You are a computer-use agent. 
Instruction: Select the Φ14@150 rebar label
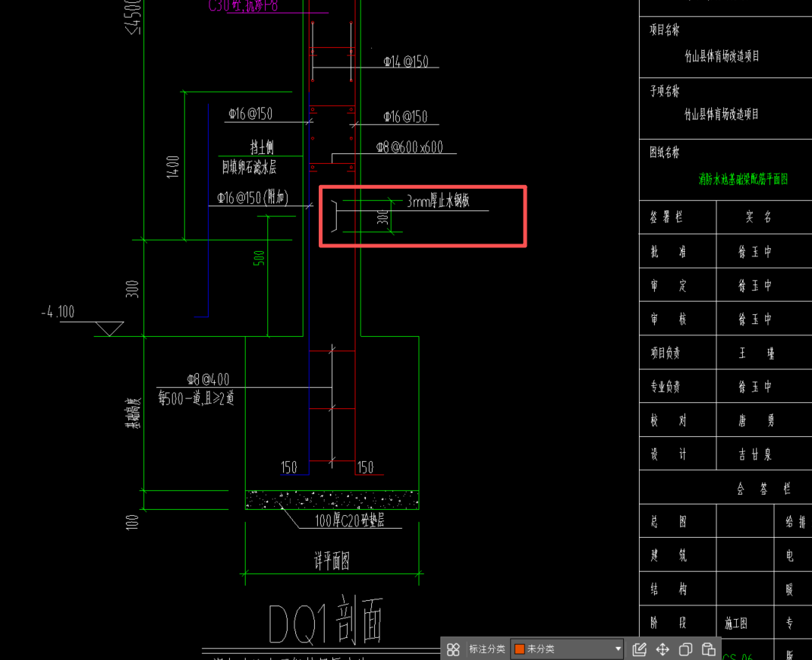tap(406, 62)
